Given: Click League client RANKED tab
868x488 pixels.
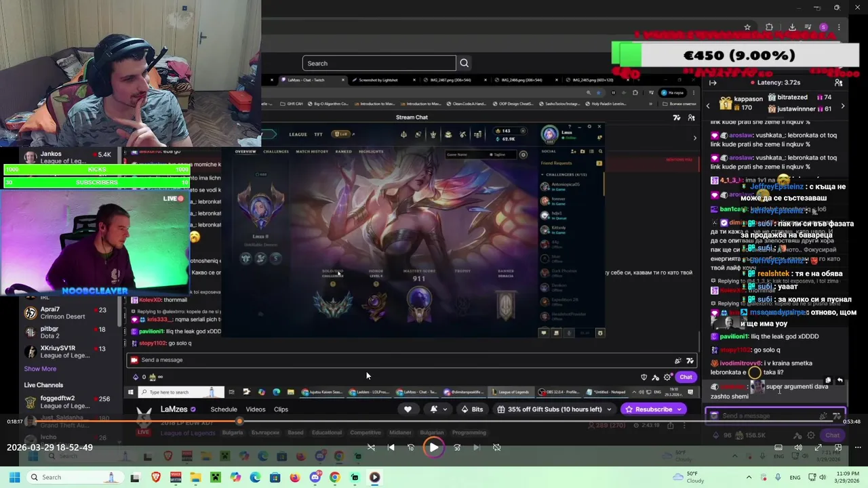Looking at the screenshot, I should pyautogui.click(x=343, y=151).
